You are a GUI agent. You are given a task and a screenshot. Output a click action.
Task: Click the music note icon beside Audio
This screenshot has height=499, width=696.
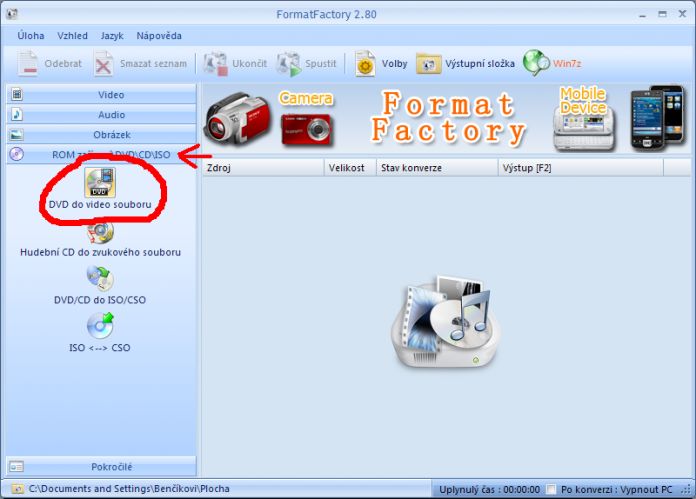[17, 114]
